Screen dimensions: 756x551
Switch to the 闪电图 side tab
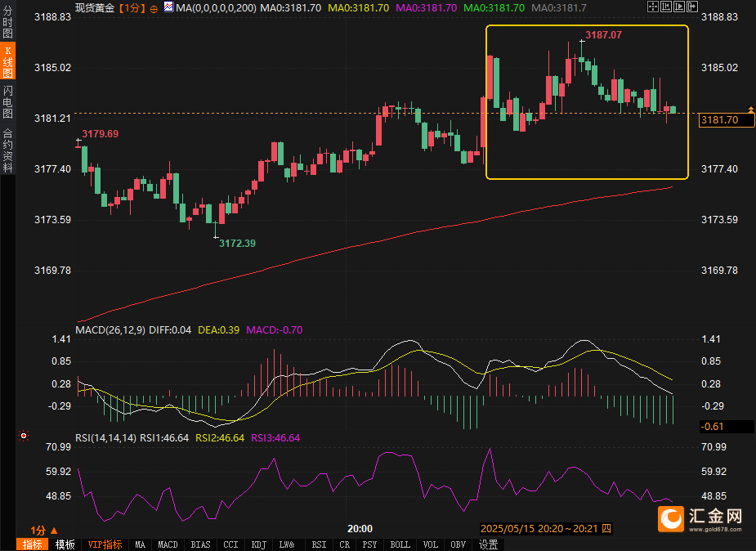(x=8, y=101)
